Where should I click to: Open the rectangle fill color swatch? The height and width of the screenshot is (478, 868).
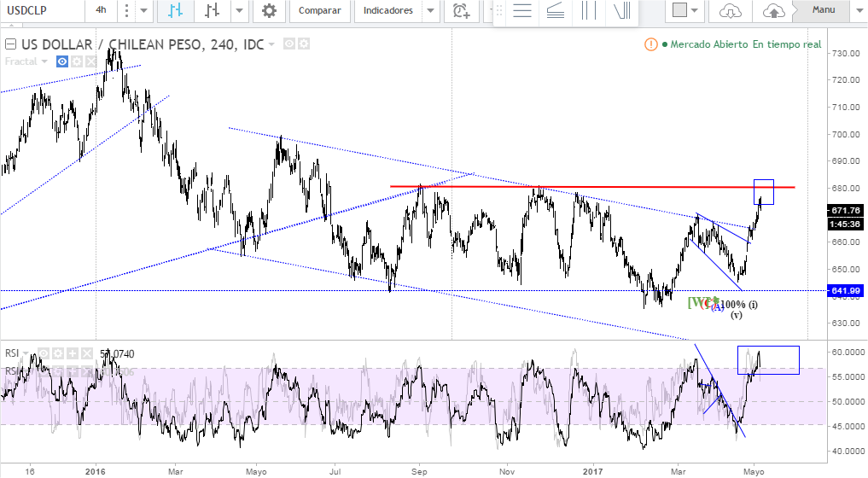[679, 11]
